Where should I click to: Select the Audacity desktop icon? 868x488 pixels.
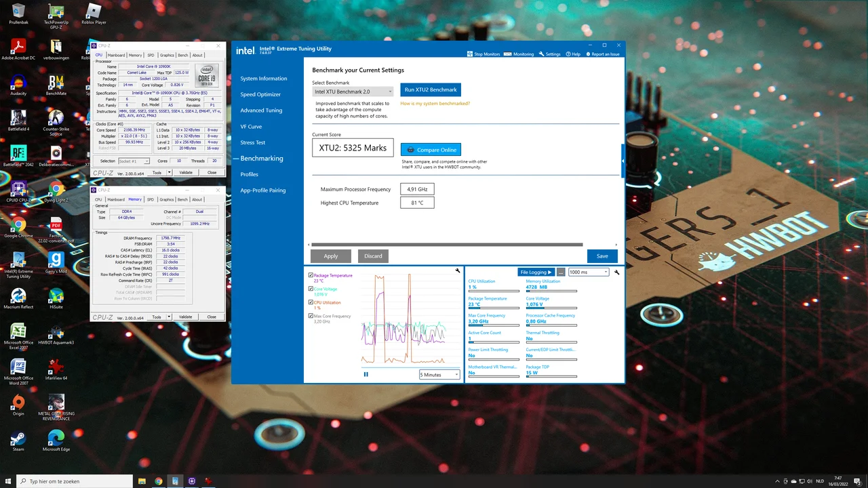[18, 86]
